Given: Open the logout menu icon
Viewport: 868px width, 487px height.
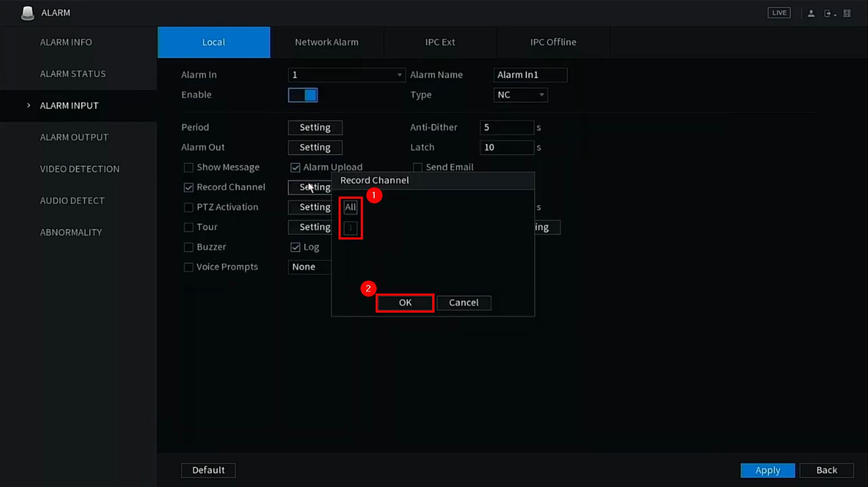Looking at the screenshot, I should tap(829, 13).
